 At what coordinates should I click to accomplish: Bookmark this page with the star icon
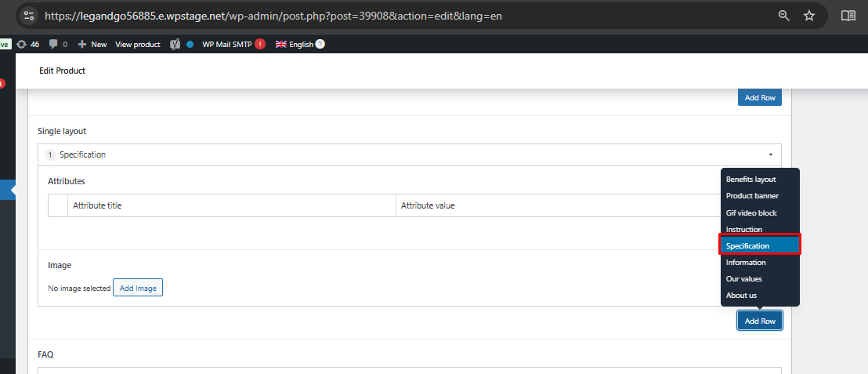pos(809,16)
